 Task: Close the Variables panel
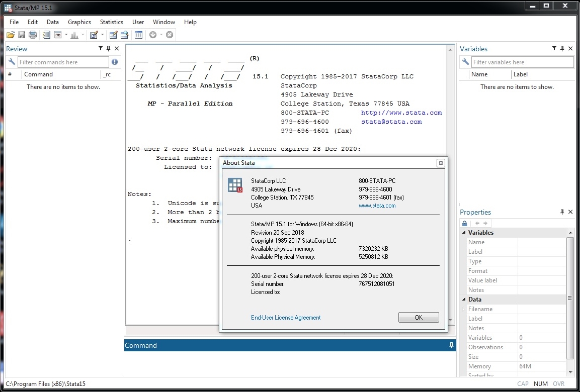[570, 48]
